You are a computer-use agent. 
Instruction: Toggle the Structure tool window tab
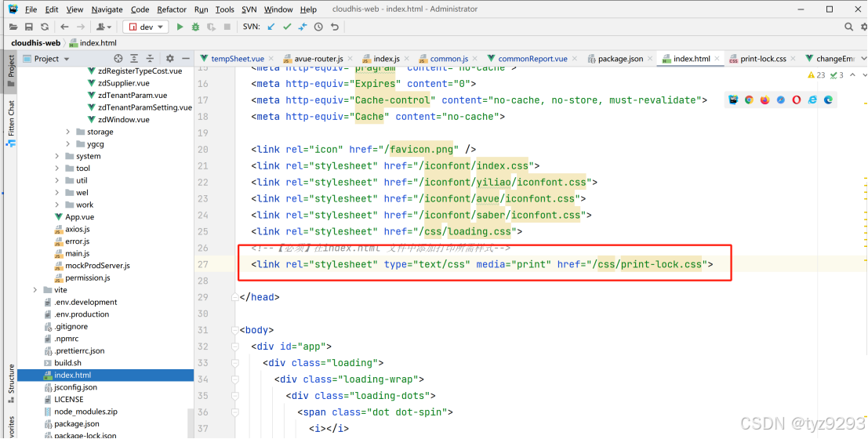click(x=10, y=383)
